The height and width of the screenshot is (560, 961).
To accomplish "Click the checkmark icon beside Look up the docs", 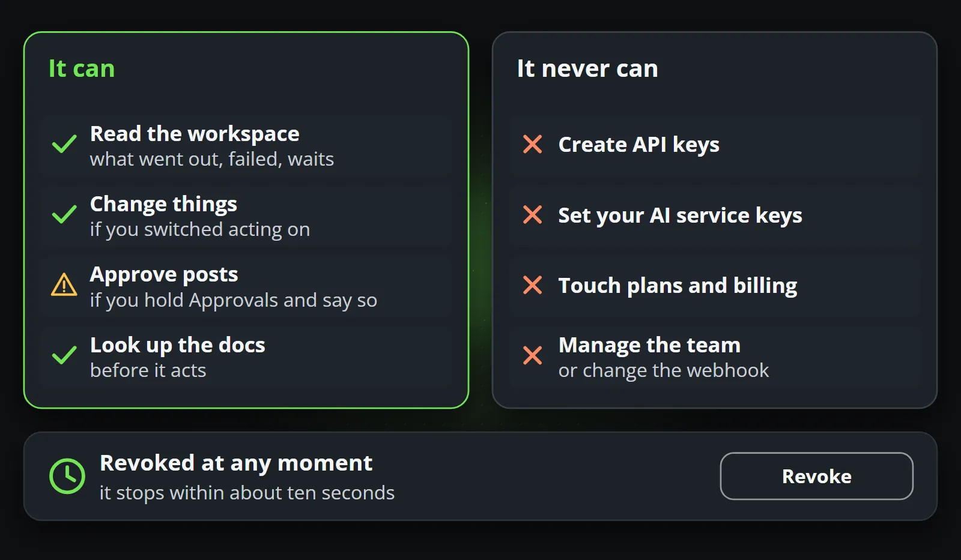I will tap(64, 355).
